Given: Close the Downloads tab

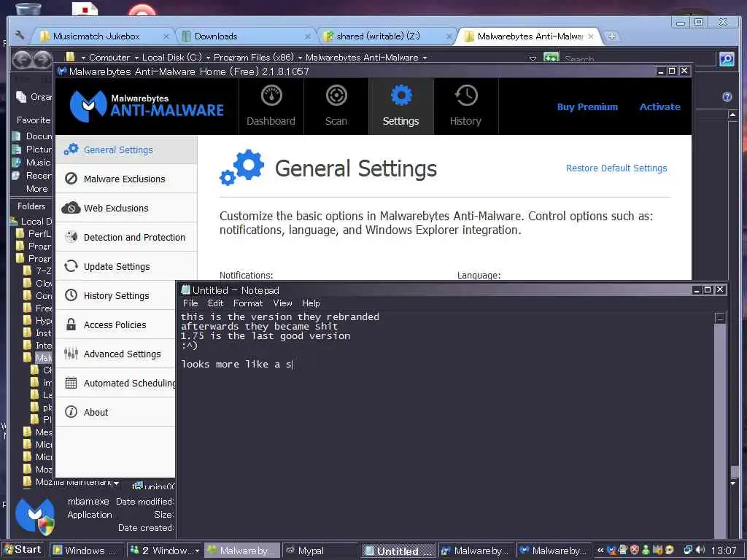Looking at the screenshot, I should click(x=307, y=36).
